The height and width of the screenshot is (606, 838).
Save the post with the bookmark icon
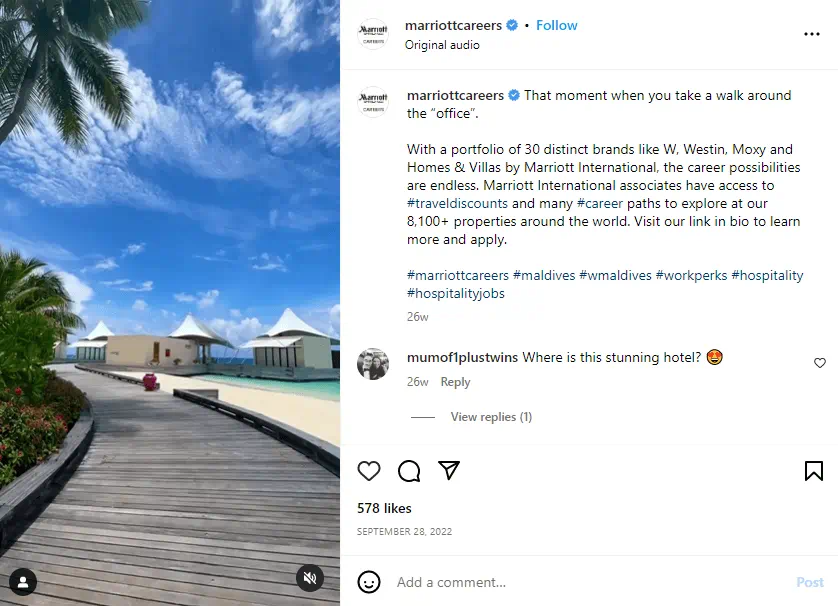point(813,471)
